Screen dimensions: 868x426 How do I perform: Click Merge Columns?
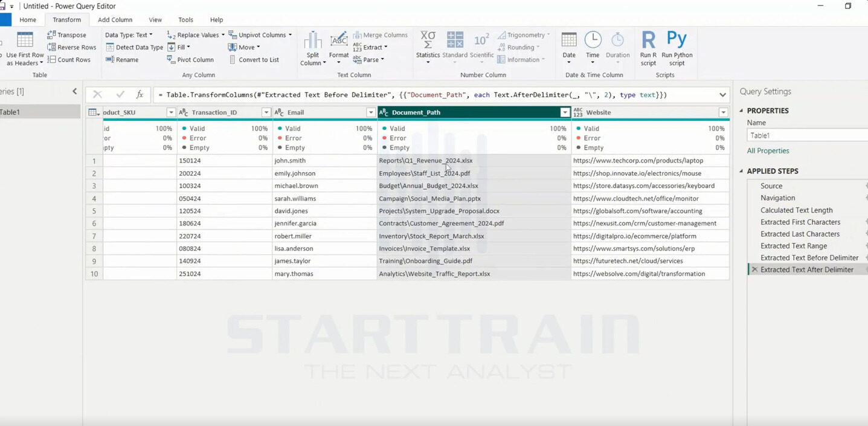381,35
